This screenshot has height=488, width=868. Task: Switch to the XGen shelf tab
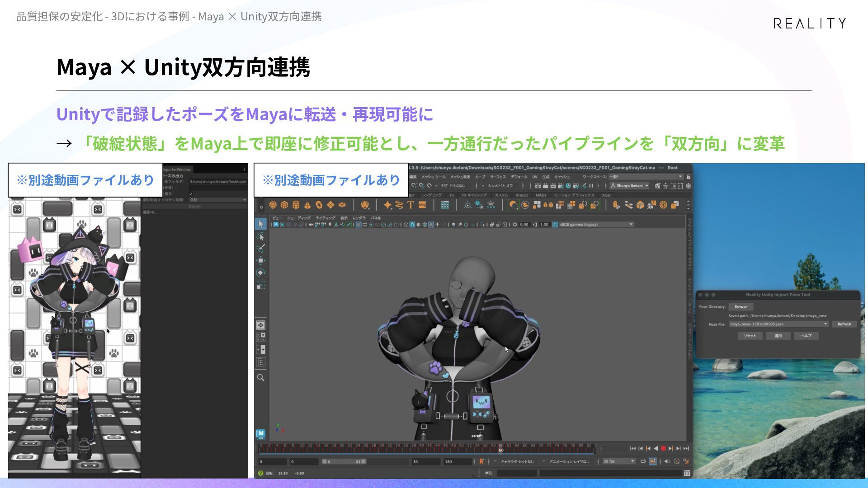pyautogui.click(x=607, y=195)
